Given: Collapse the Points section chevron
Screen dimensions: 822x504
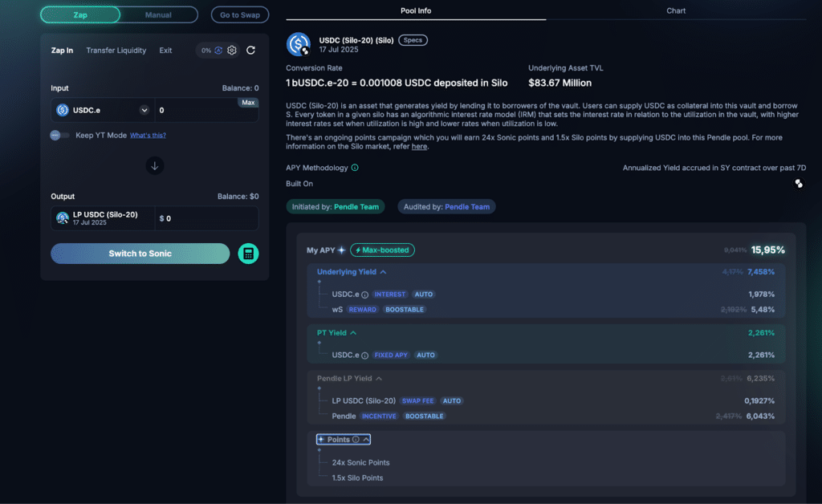Looking at the screenshot, I should click(x=366, y=440).
